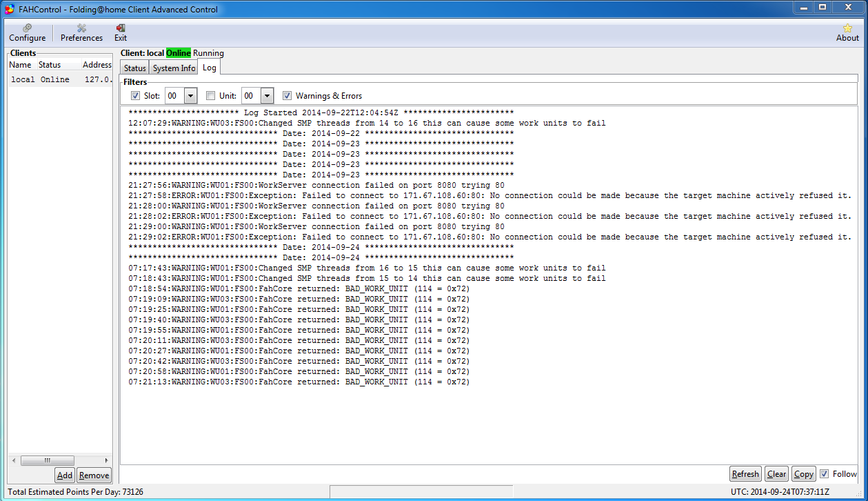Viewport: 868px width, 501px height.
Task: Open Preferences from the toolbar
Action: pyautogui.click(x=81, y=32)
